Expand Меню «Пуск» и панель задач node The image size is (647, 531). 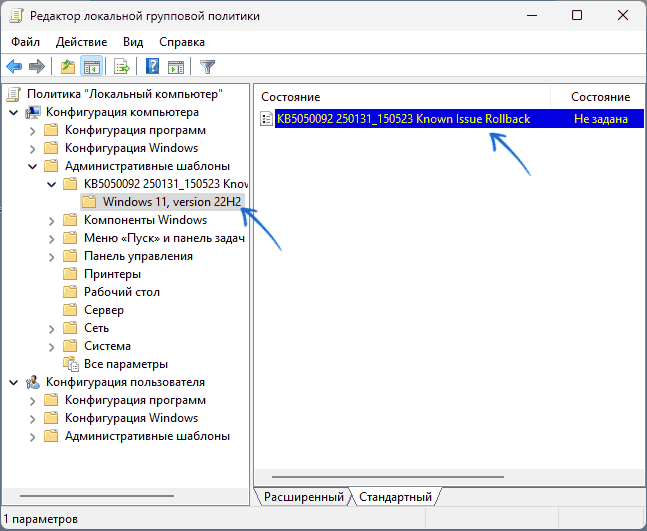click(52, 239)
